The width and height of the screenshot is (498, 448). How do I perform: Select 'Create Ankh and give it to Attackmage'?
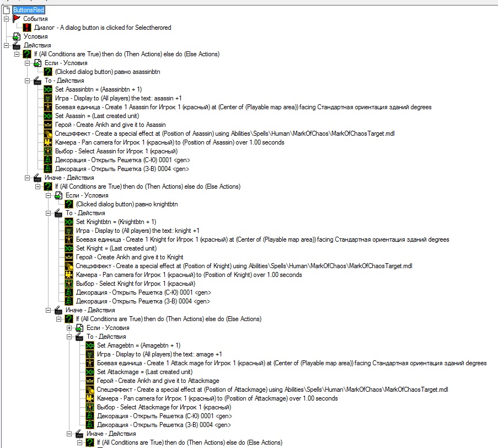click(x=158, y=381)
